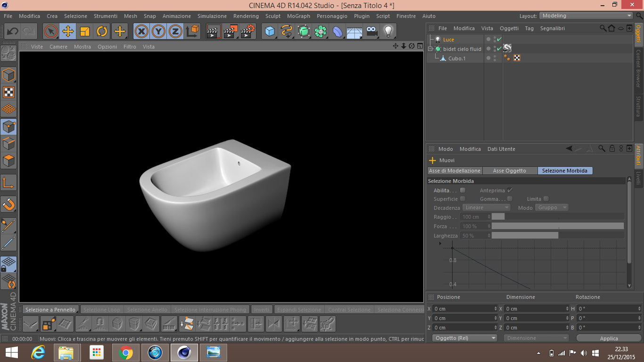Activate the Scale tool
644x362 pixels.
85,32
